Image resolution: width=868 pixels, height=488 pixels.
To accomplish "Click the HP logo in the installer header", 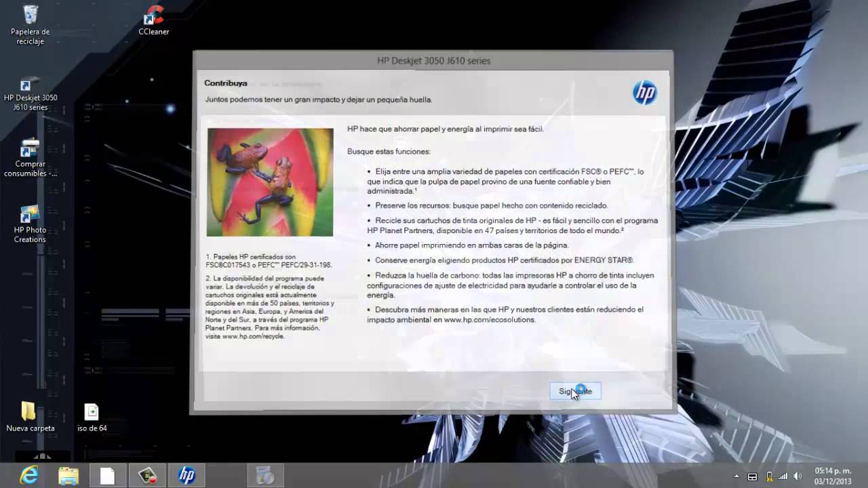I will (644, 93).
